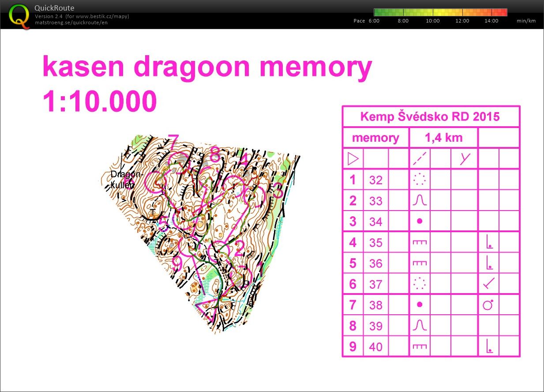The width and height of the screenshot is (544, 392).
Task: Click the 'Kemp Švédsko RD 2015' table header
Action: coord(430,117)
